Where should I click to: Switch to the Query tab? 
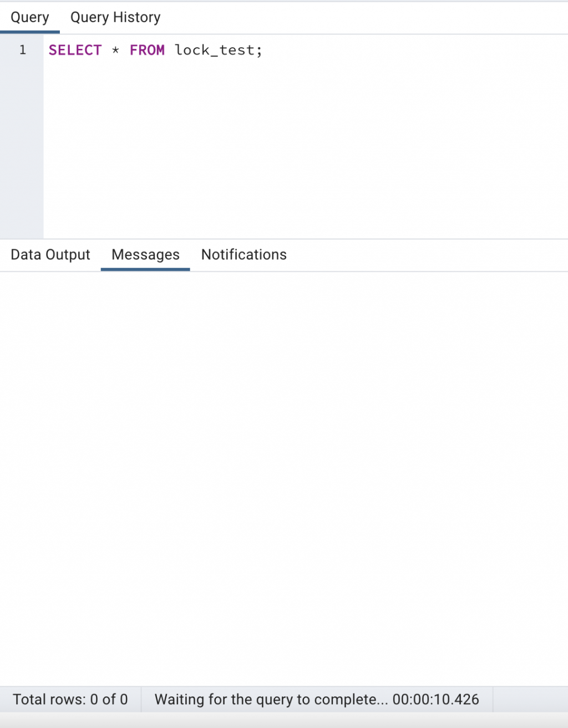[x=30, y=18]
